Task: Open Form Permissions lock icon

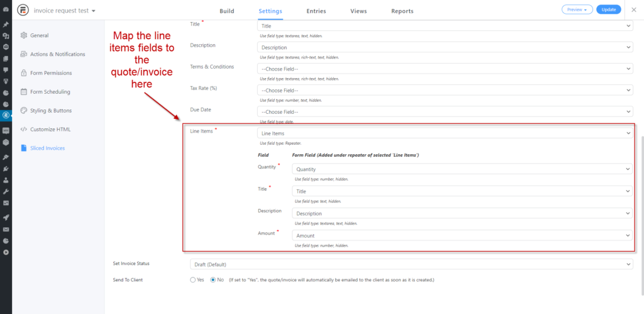Action: (24, 73)
